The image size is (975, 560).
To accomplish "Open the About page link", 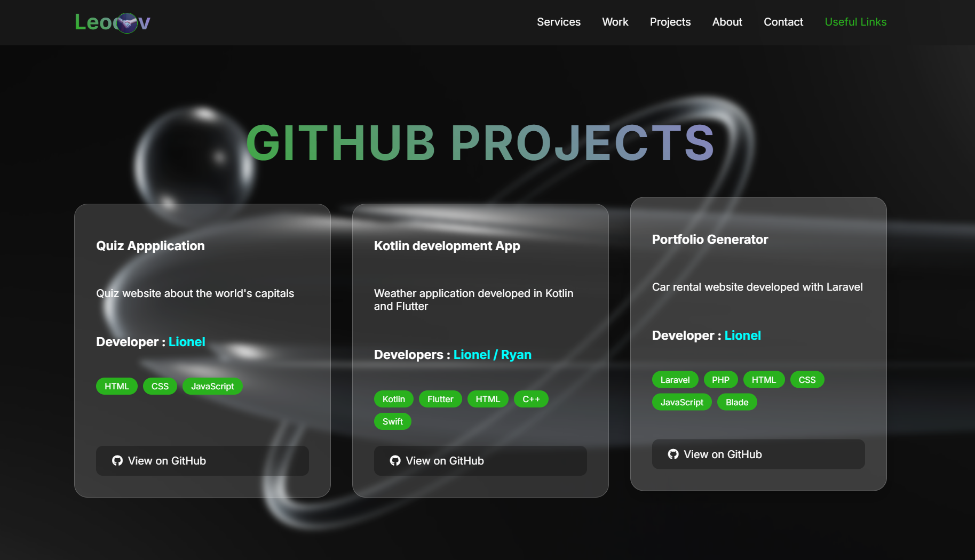I will click(x=727, y=22).
